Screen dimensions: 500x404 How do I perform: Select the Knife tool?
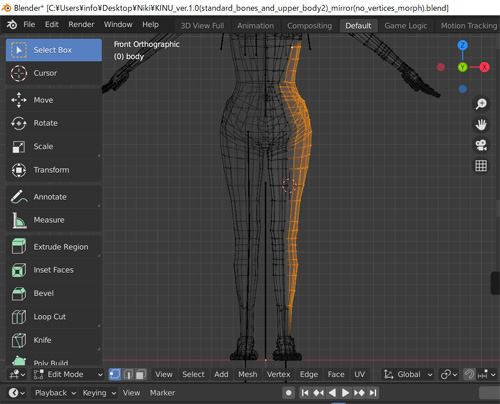[53, 340]
